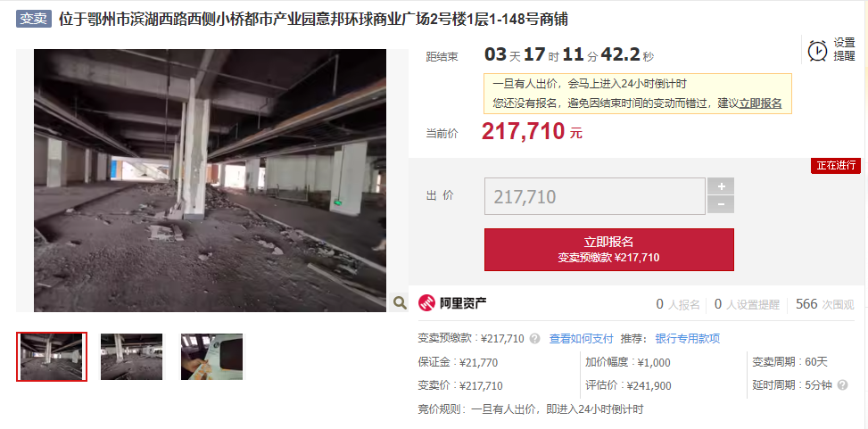The image size is (868, 429).
Task: Click the 正在进行 status badge
Action: click(836, 166)
